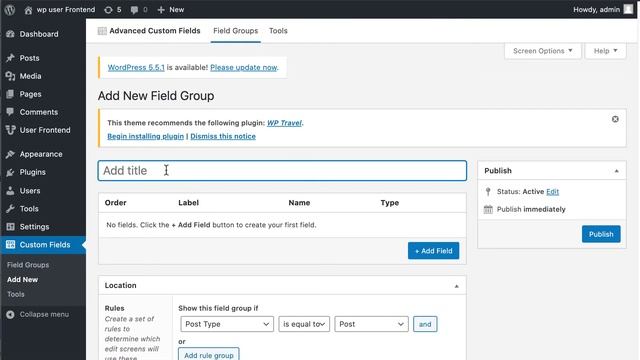The width and height of the screenshot is (640, 360).
Task: Click the Publish button
Action: tap(601, 234)
